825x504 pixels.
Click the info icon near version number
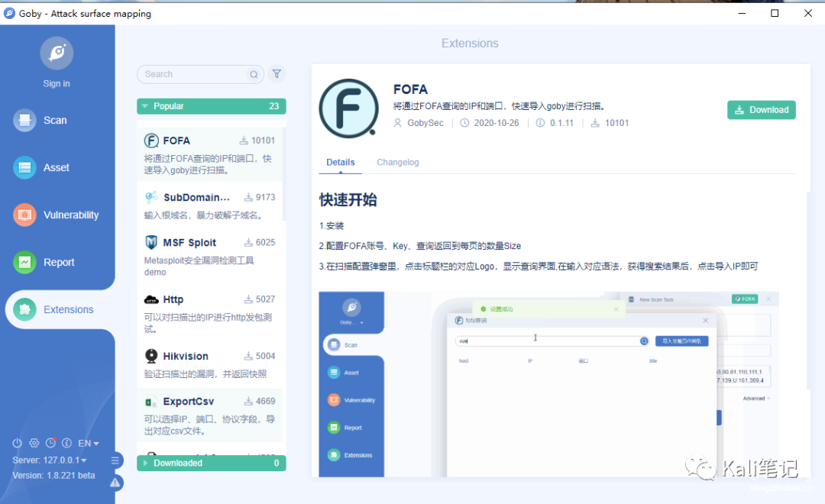(66, 443)
